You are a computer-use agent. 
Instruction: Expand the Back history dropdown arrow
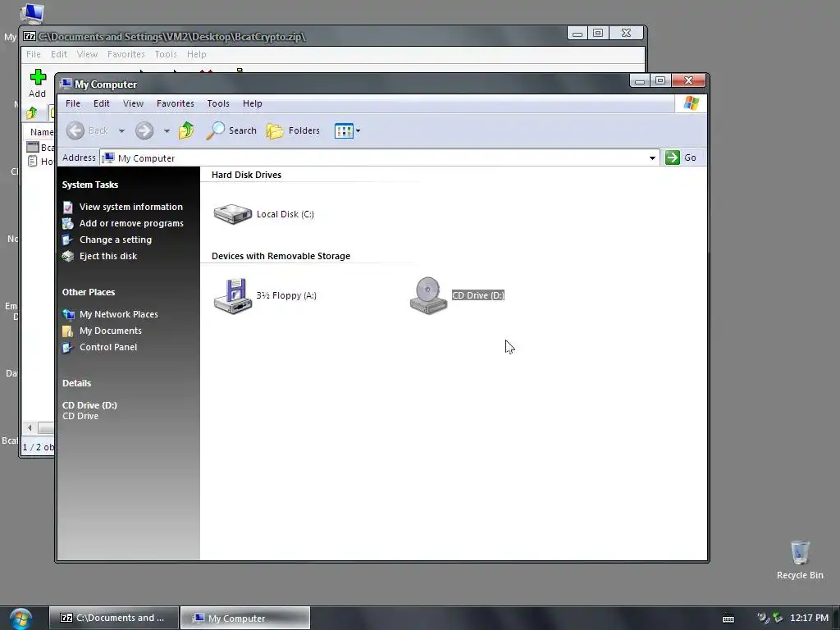(121, 130)
